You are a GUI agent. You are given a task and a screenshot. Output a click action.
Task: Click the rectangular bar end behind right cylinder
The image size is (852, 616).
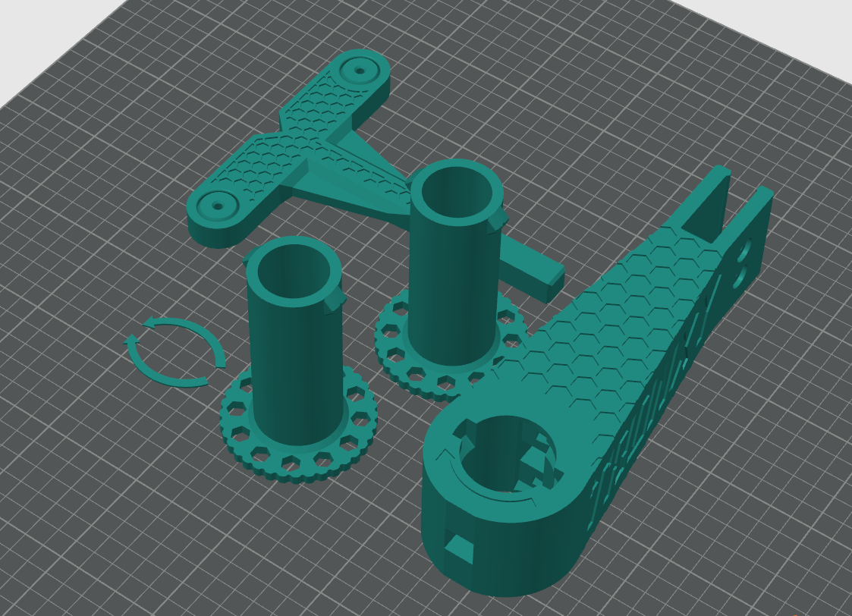(x=555, y=284)
